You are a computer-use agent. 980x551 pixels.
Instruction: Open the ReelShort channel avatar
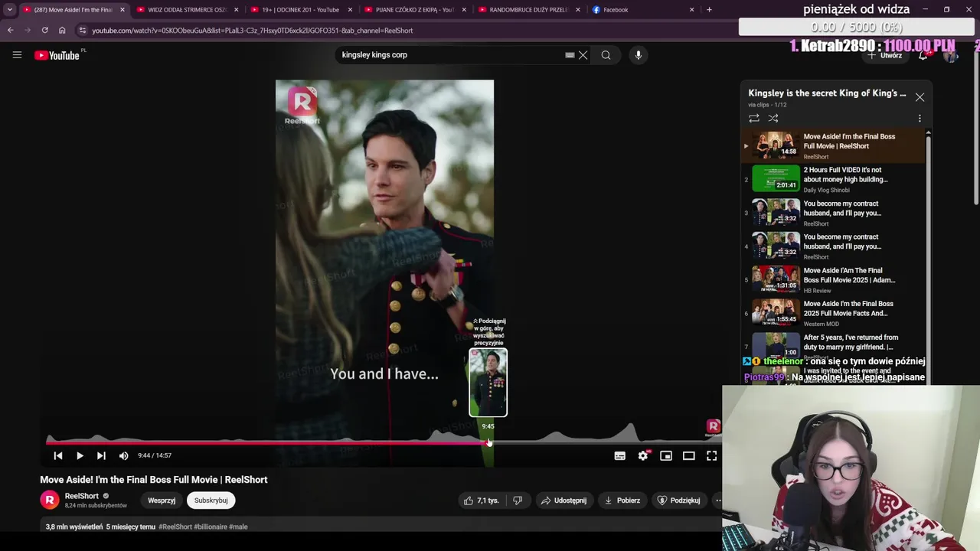(50, 500)
